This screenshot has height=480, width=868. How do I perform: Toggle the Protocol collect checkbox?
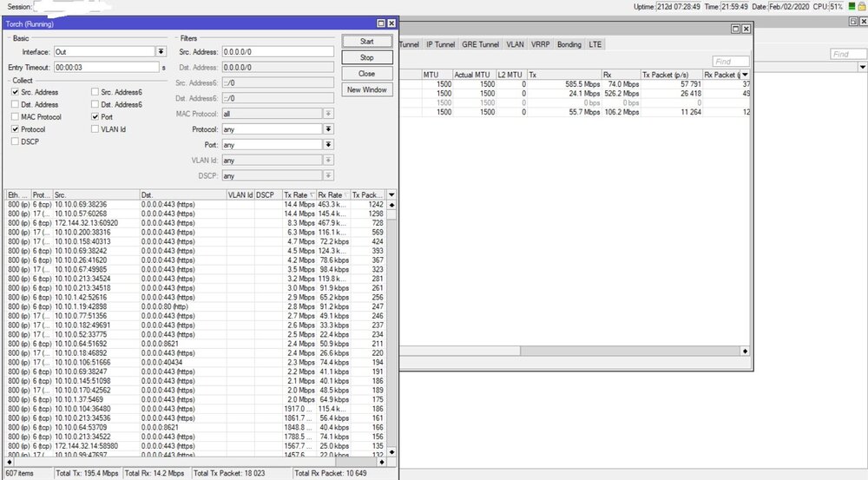click(x=15, y=129)
